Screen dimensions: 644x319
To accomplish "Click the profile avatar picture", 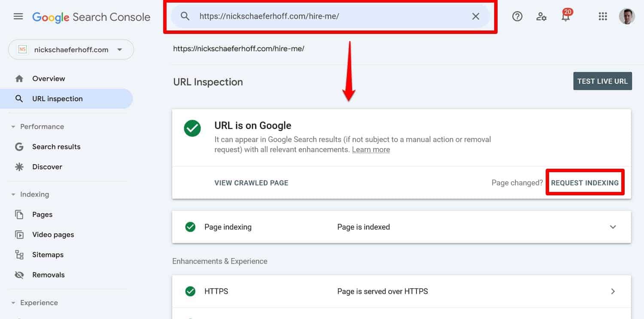I will [627, 16].
